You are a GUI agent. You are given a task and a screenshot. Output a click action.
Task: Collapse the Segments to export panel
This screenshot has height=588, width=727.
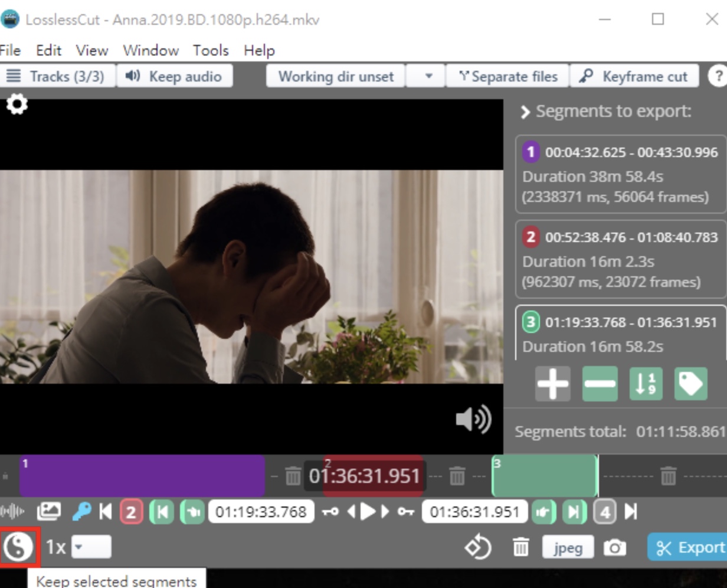(525, 112)
